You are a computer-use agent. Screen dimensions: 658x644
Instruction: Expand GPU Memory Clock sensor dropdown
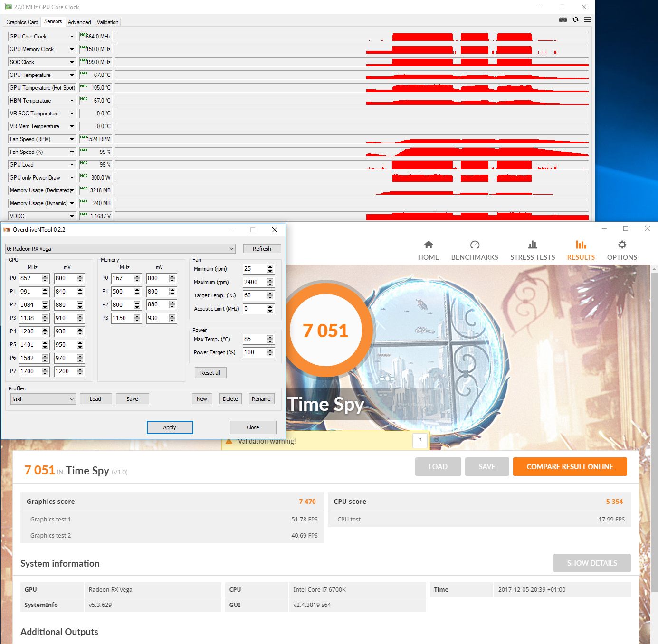point(72,49)
